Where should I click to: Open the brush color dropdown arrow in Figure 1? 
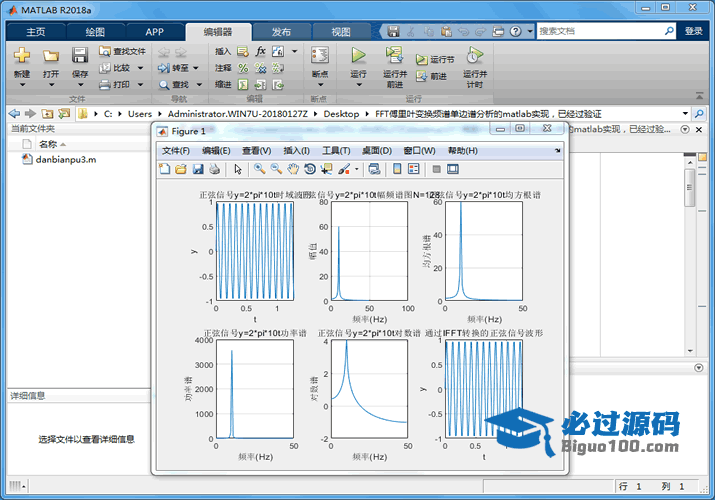(x=357, y=169)
